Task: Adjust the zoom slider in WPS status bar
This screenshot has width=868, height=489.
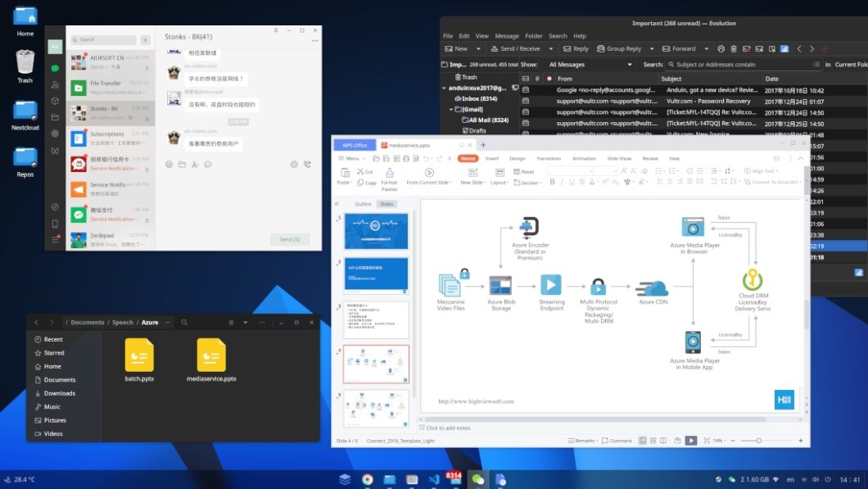Action: coord(758,441)
